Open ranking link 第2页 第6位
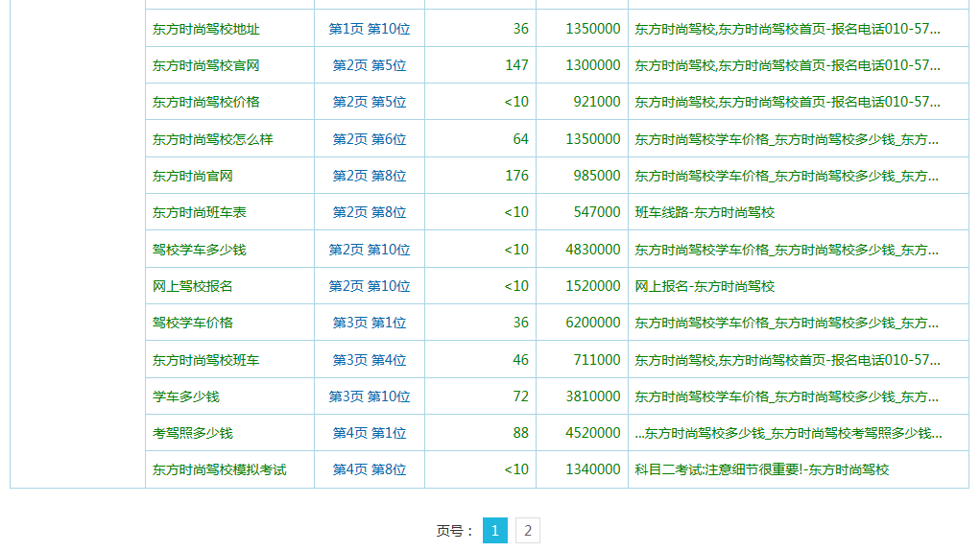Screen dimensions: 980x552 pyautogui.click(x=370, y=139)
